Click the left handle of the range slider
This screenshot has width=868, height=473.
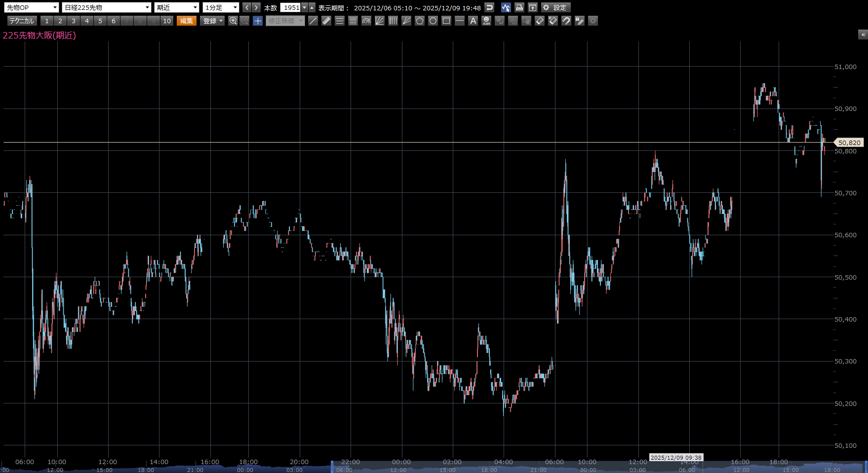click(332, 467)
